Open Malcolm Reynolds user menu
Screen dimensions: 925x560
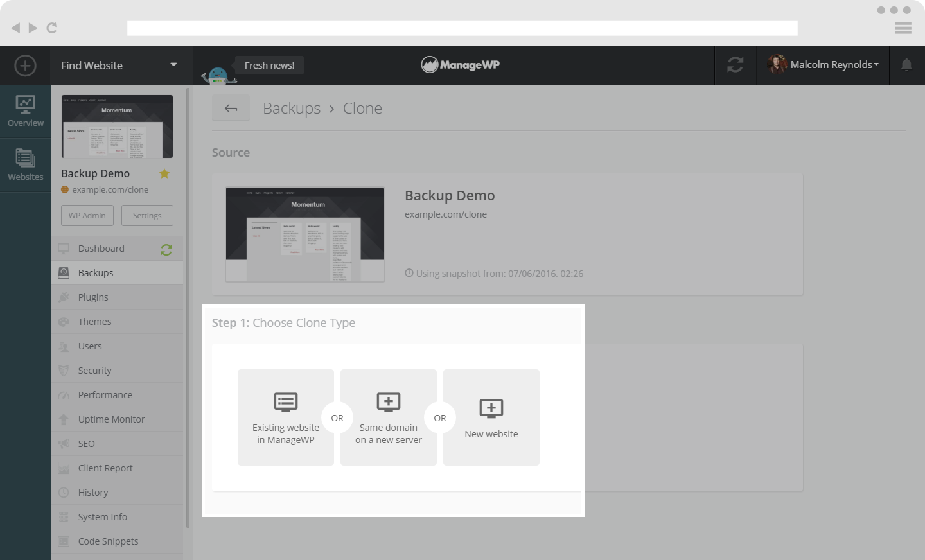pyautogui.click(x=822, y=65)
